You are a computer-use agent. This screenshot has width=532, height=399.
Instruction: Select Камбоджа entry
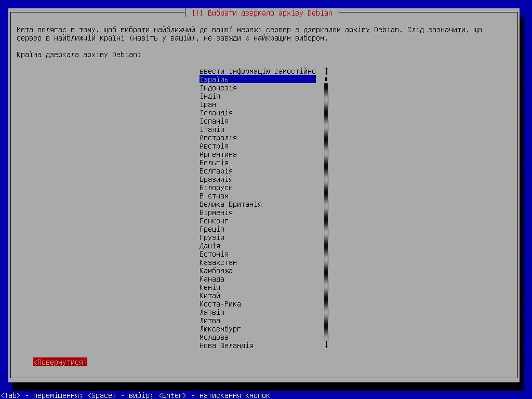[258, 271]
